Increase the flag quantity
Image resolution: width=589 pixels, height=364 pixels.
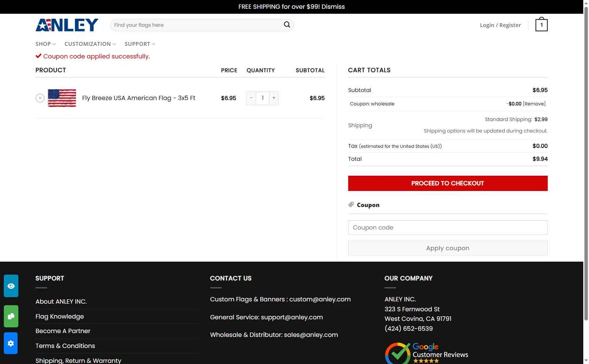(274, 98)
